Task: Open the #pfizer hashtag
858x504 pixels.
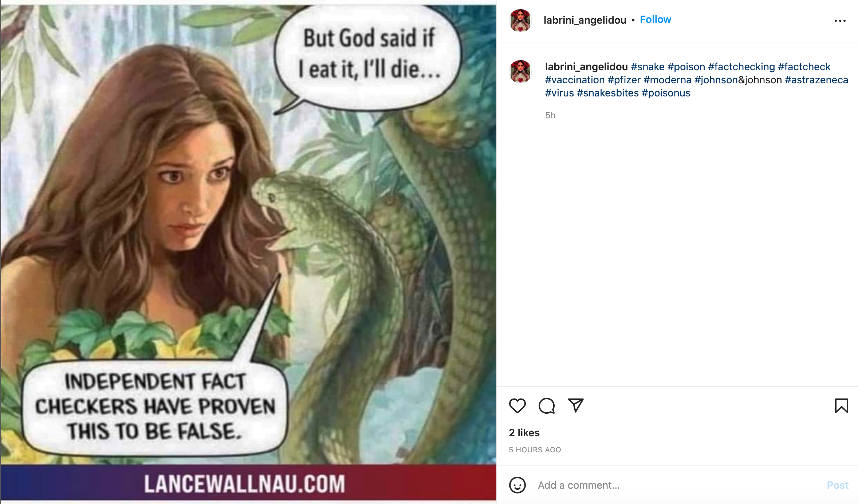Action: click(x=624, y=80)
